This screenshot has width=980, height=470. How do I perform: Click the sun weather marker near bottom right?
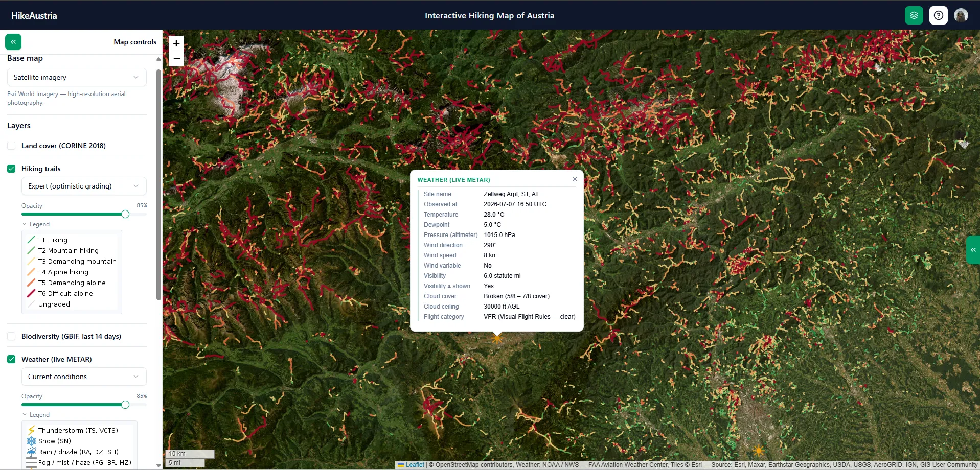point(759,451)
